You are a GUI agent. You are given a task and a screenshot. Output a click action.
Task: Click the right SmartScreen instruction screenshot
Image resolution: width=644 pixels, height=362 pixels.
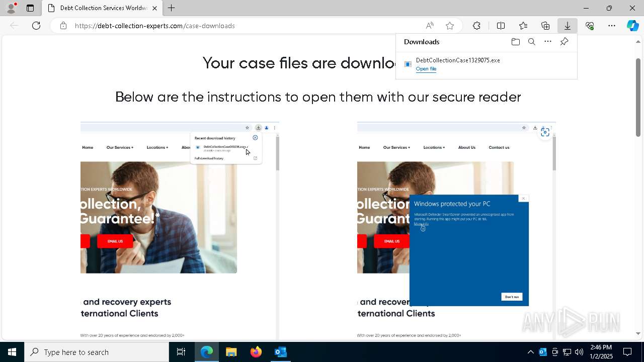[x=456, y=231]
